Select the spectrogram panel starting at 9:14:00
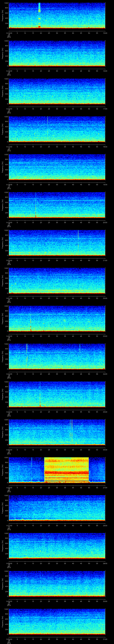The width and height of the screenshot is (114, 644). point(57,16)
